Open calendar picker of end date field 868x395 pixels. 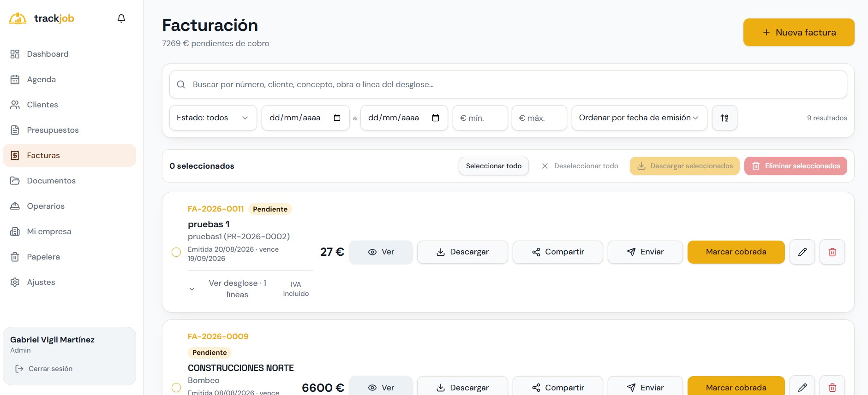[435, 118]
